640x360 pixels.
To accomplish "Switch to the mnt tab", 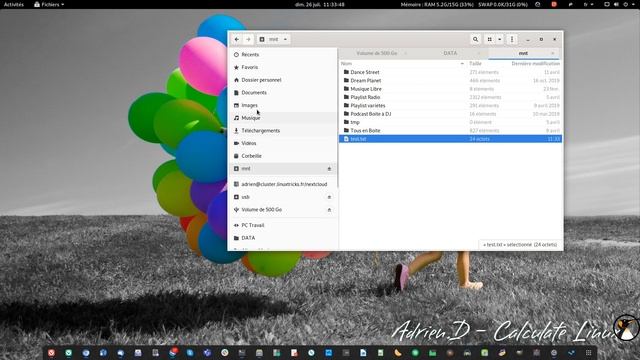I will tap(523, 53).
